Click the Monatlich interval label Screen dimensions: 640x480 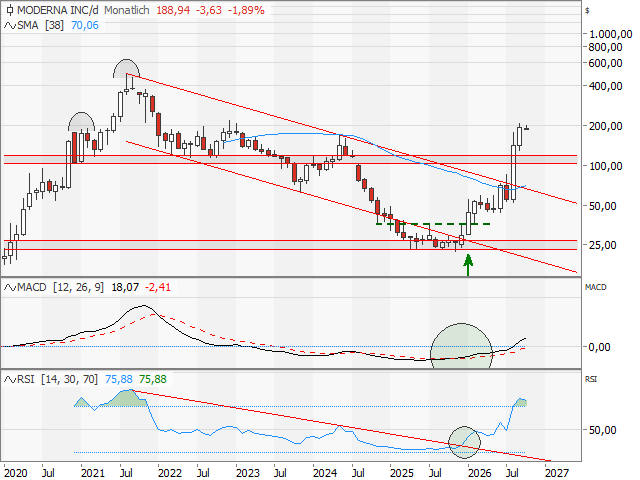[127, 10]
